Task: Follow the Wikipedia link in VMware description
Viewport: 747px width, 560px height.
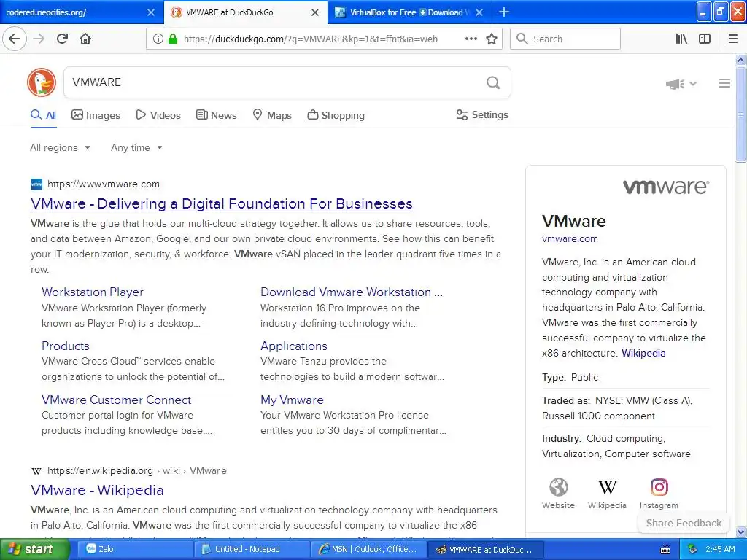Action: (643, 354)
